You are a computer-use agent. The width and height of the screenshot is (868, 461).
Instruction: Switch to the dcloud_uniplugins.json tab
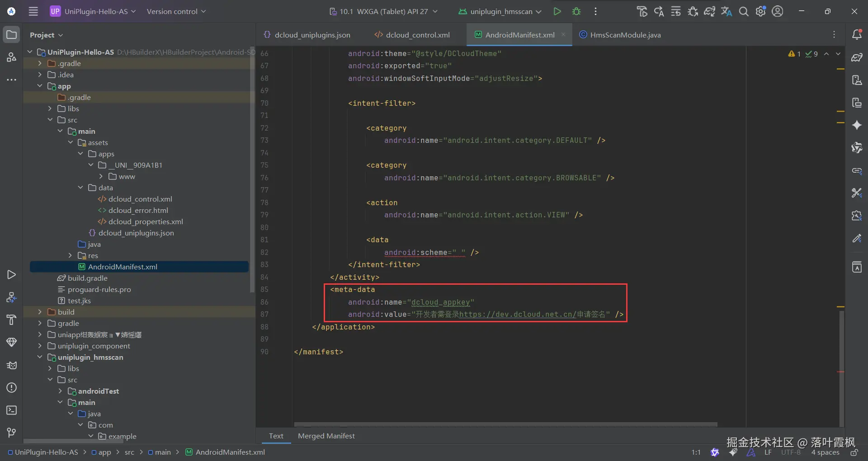(307, 35)
